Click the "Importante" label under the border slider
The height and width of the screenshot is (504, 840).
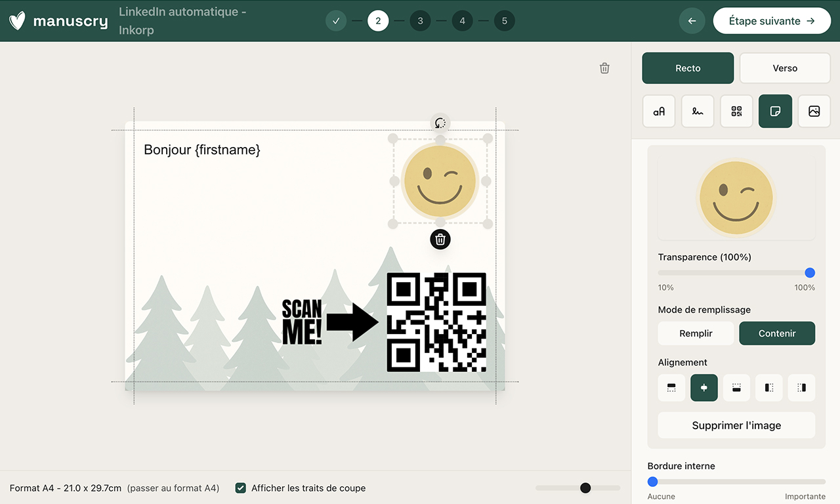(805, 497)
